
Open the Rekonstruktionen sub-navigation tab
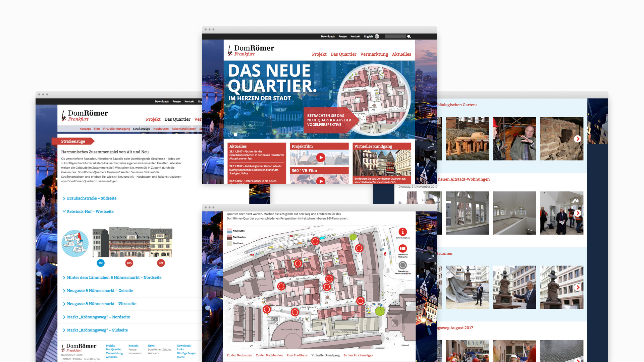point(184,129)
